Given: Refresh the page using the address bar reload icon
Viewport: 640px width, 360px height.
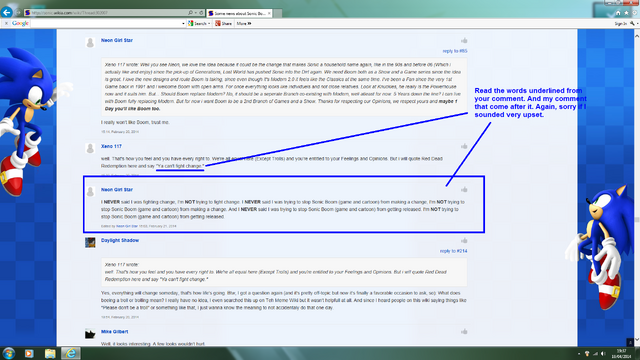Looking at the screenshot, I should tap(201, 13).
